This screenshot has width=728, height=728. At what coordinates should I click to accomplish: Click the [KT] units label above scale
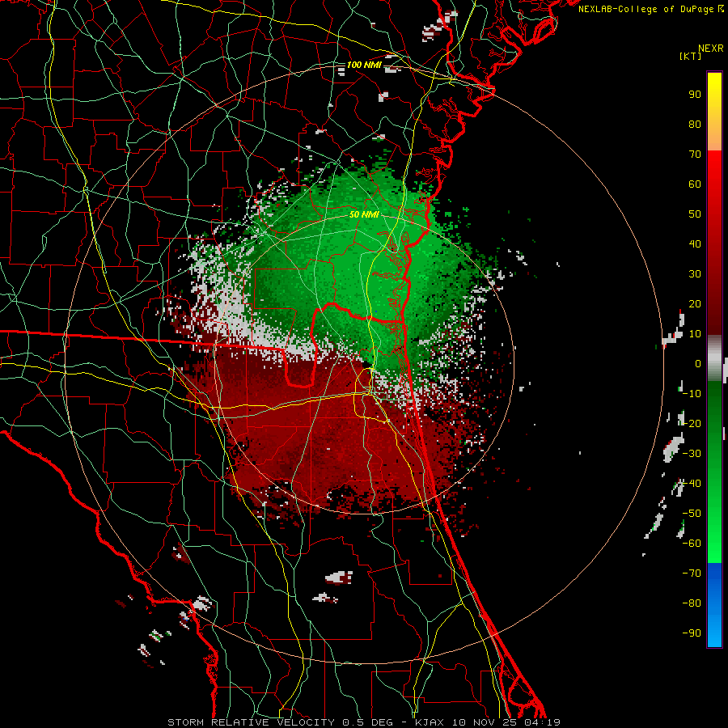pos(691,56)
